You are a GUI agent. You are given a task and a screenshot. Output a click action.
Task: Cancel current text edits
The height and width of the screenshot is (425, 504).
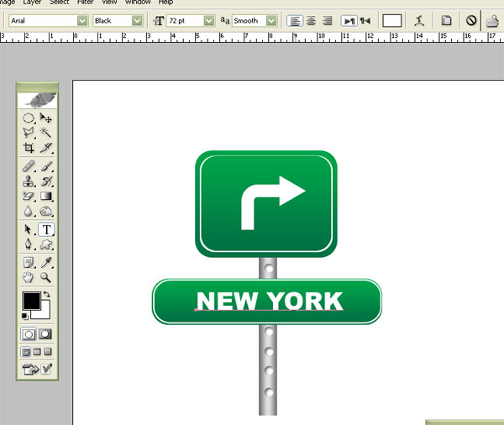click(x=471, y=21)
